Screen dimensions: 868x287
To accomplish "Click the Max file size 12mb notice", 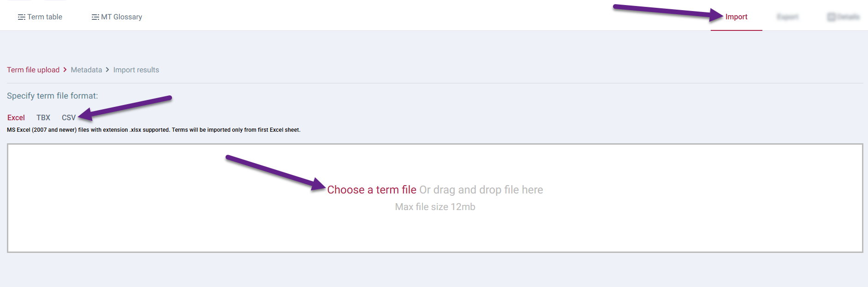I will pos(435,206).
